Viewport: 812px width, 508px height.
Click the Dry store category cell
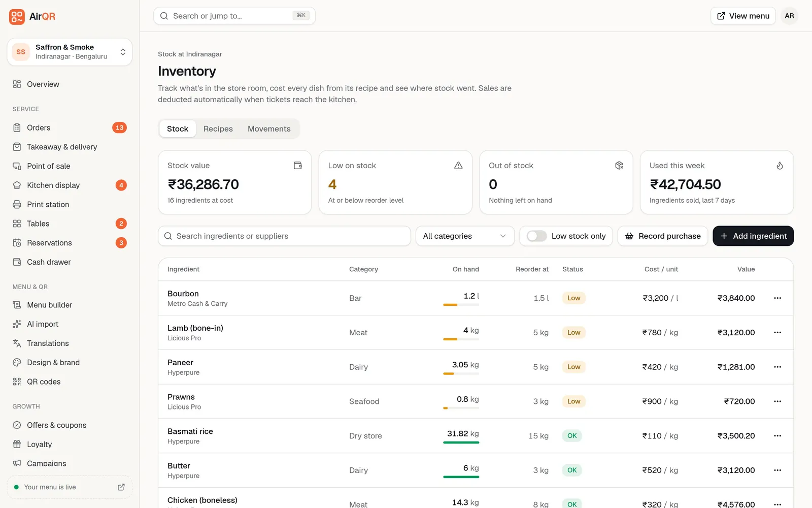point(365,436)
